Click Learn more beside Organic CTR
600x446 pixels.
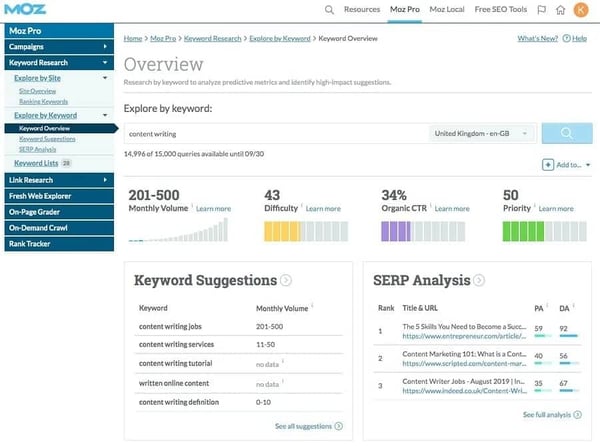452,209
